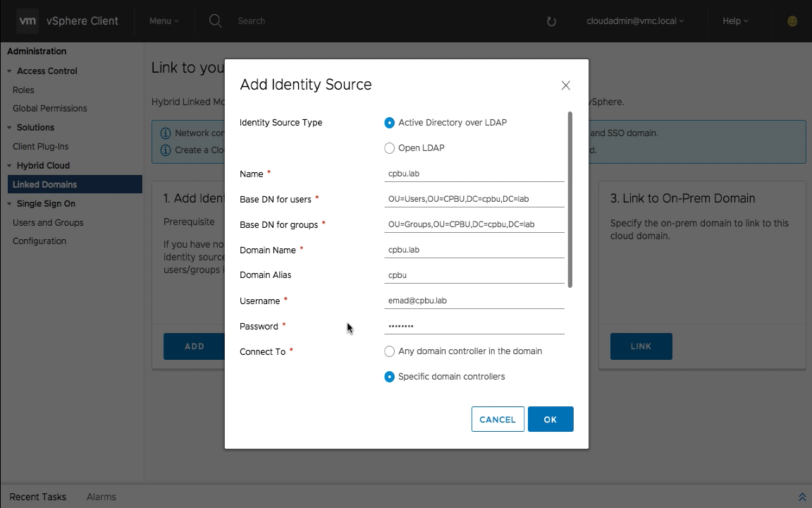
Task: Collapse the Single Sign On section
Action: tap(10, 204)
